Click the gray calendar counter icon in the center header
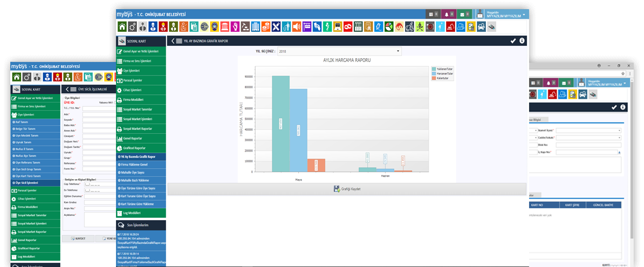 tap(433, 15)
